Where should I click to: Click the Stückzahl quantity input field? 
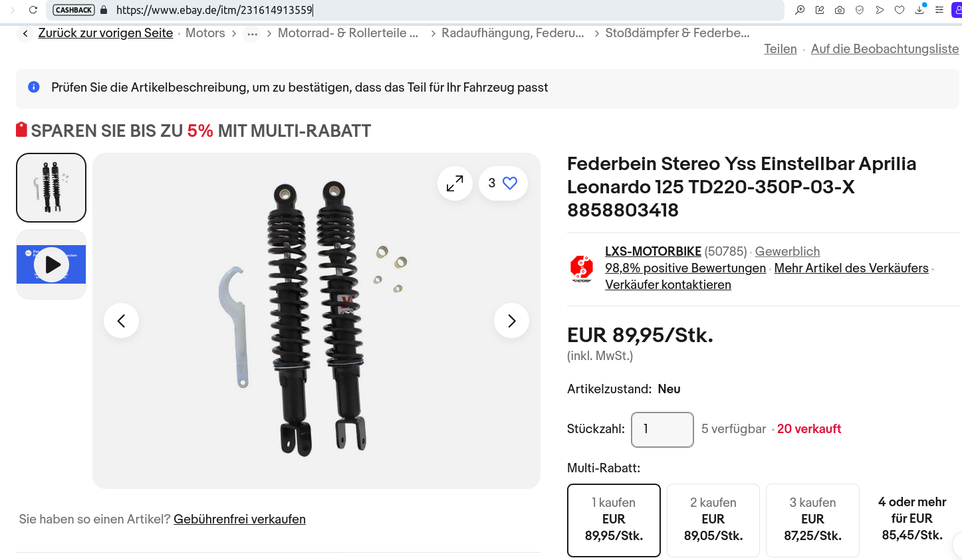point(662,429)
